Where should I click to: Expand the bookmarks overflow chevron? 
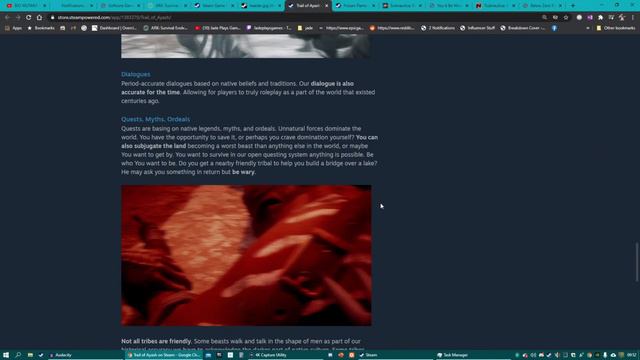point(588,28)
